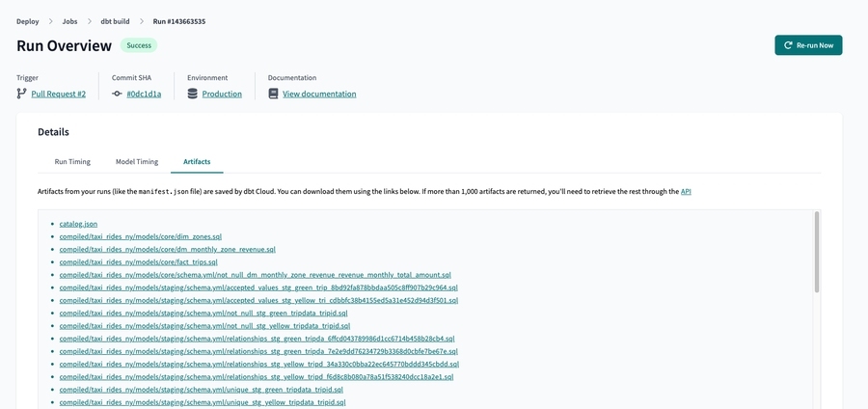Click the book icon beside View documentation
The width and height of the screenshot is (868, 409).
click(x=273, y=94)
